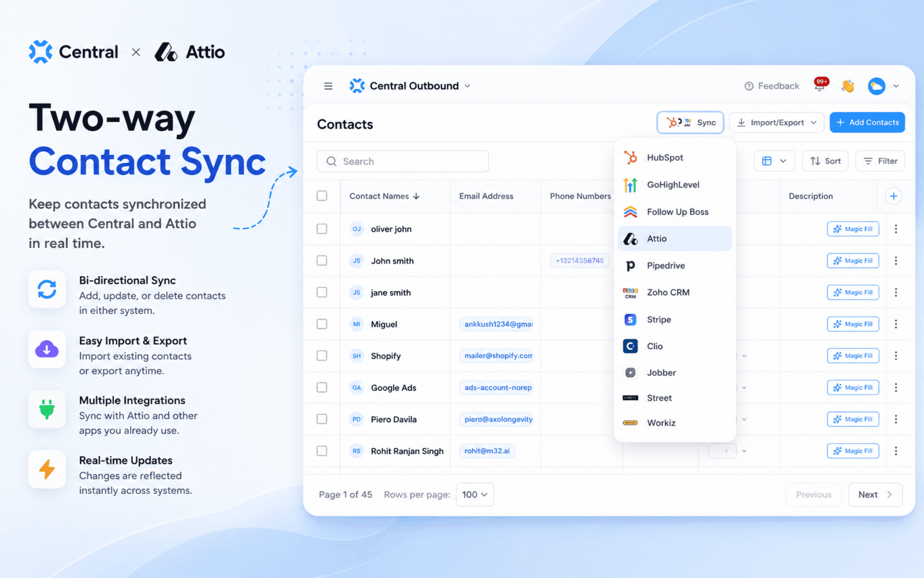
Task: Check the oliver john row checkbox
Action: (x=322, y=229)
